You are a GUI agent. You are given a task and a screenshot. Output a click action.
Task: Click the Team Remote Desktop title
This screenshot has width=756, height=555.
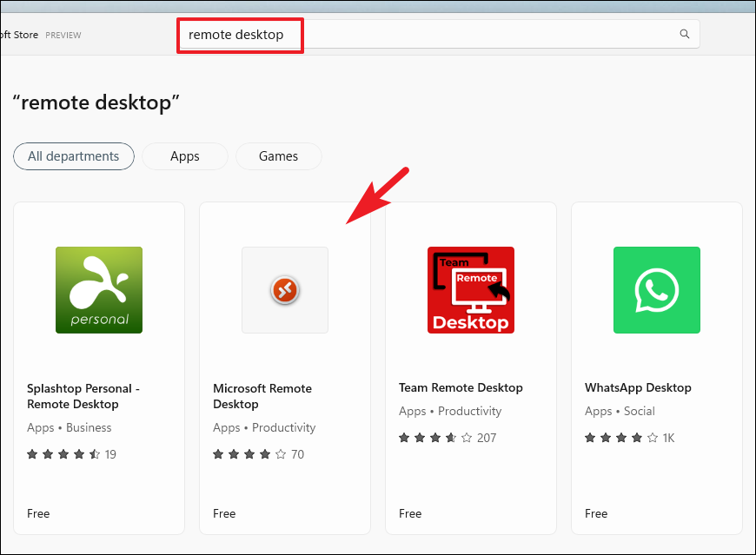(x=461, y=388)
